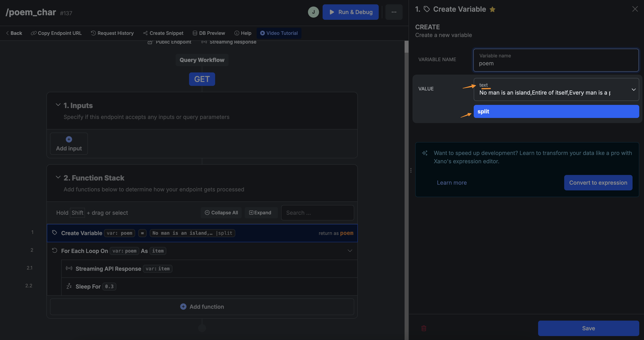Click the Convert to expression button
This screenshot has width=644, height=340.
[598, 182]
